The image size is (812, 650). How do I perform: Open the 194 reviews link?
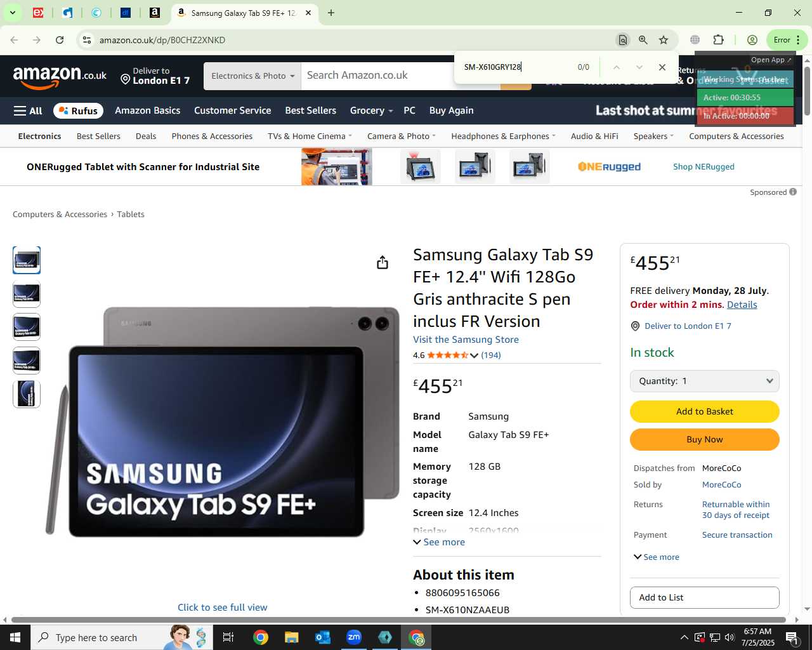click(x=491, y=355)
